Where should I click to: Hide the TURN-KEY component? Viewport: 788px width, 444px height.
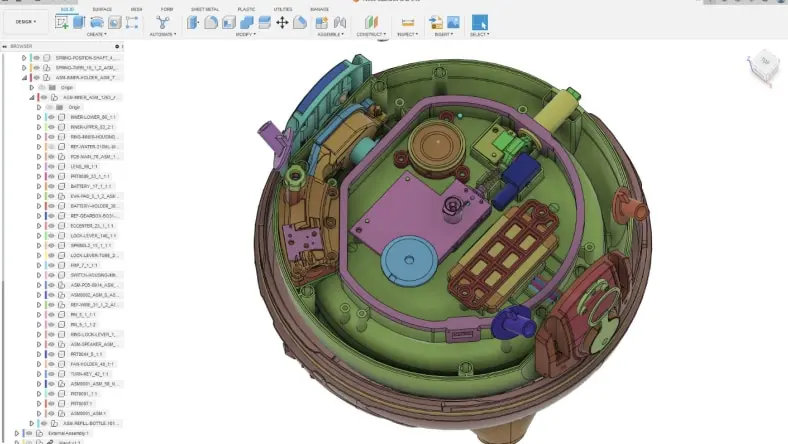[x=51, y=374]
